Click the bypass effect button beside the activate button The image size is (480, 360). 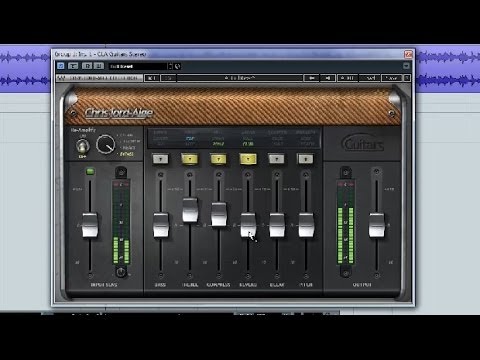[x=73, y=66]
